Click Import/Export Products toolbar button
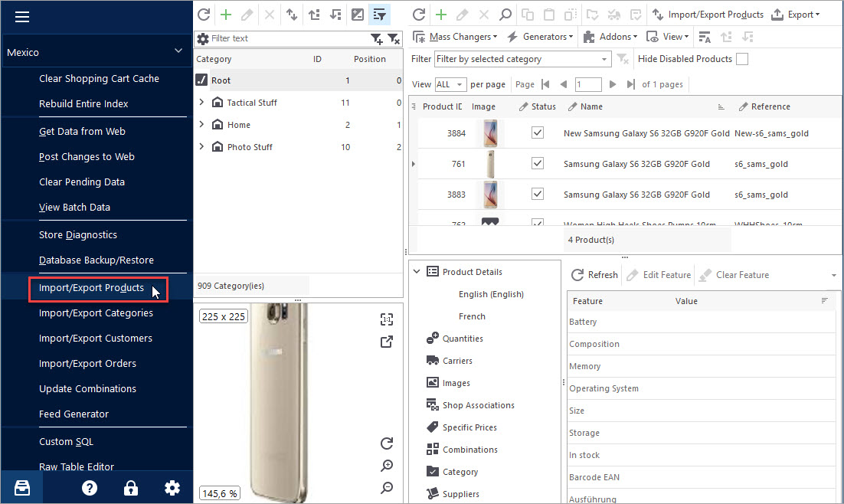844x504 pixels. tap(708, 15)
